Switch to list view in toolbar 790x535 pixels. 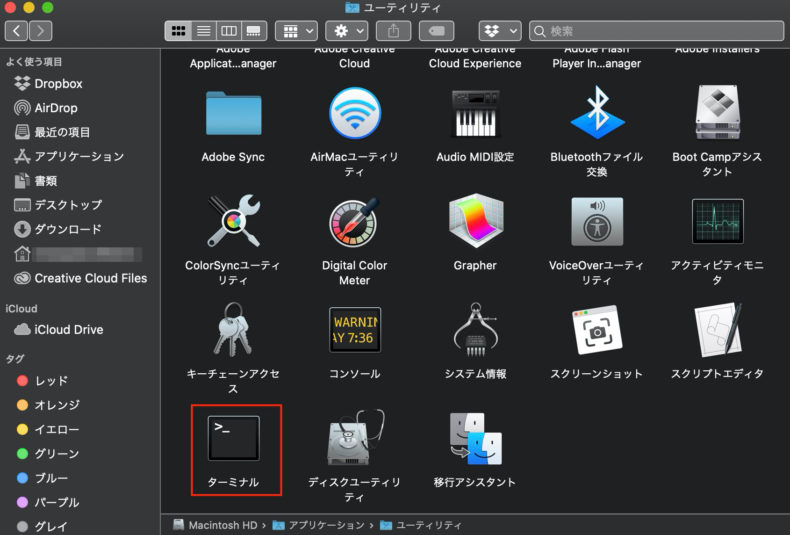point(204,31)
